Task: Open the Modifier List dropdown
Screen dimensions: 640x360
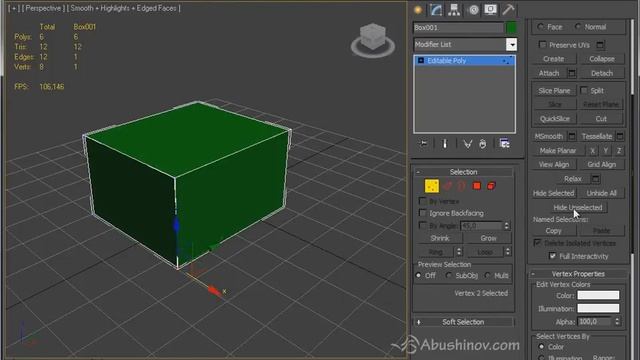Action: [x=511, y=44]
